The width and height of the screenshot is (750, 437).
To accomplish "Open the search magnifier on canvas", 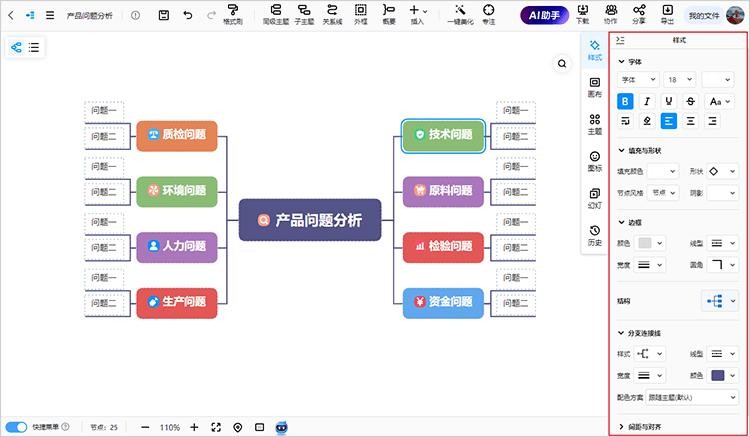I will click(x=563, y=63).
